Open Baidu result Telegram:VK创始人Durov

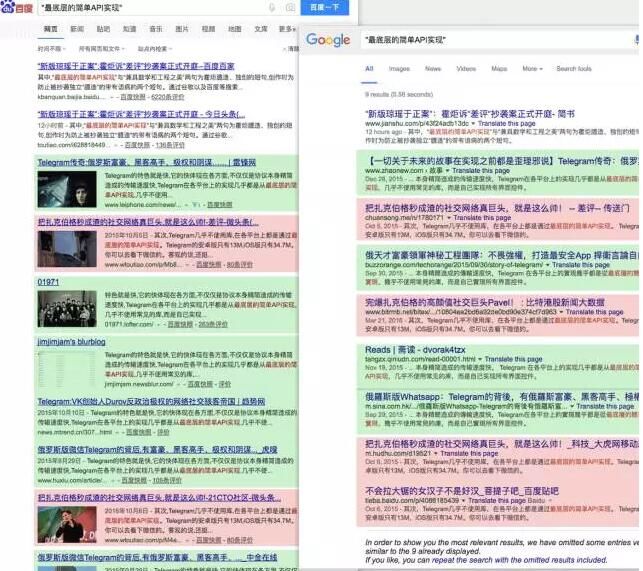151,402
